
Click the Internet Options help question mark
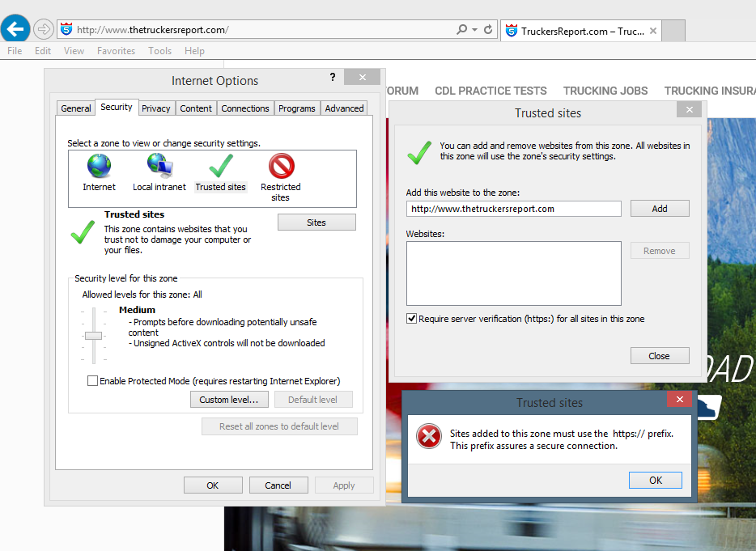tap(333, 77)
